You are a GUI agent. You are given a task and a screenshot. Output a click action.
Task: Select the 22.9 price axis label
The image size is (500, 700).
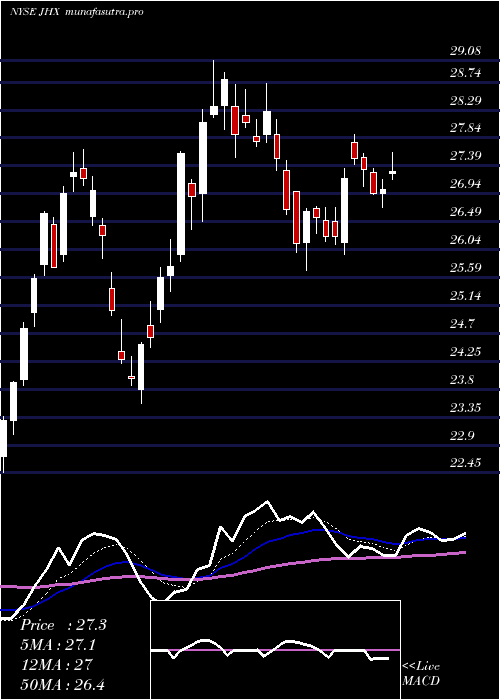point(462,436)
